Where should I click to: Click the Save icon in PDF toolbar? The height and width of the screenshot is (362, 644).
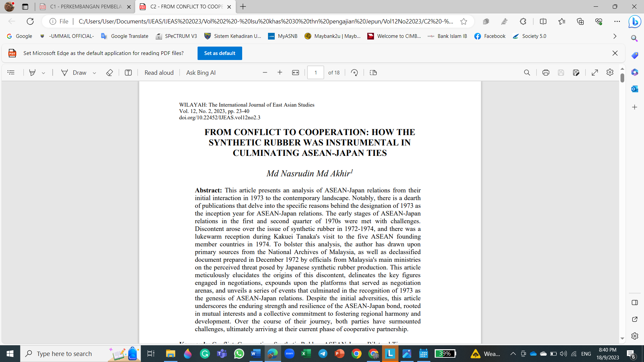(561, 72)
